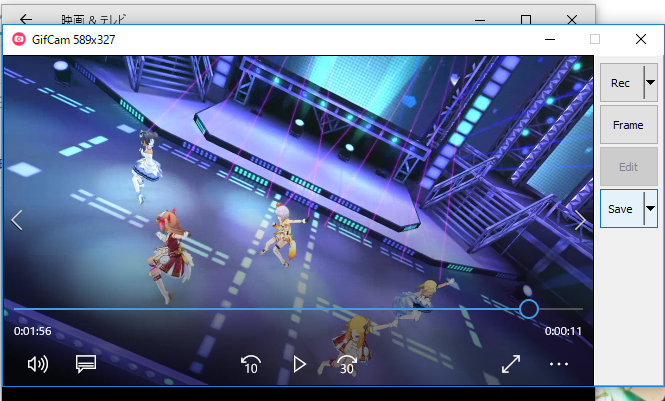Screen dimensions: 665x401
Task: Click remaining time 0:00:11 label
Action: (x=563, y=331)
